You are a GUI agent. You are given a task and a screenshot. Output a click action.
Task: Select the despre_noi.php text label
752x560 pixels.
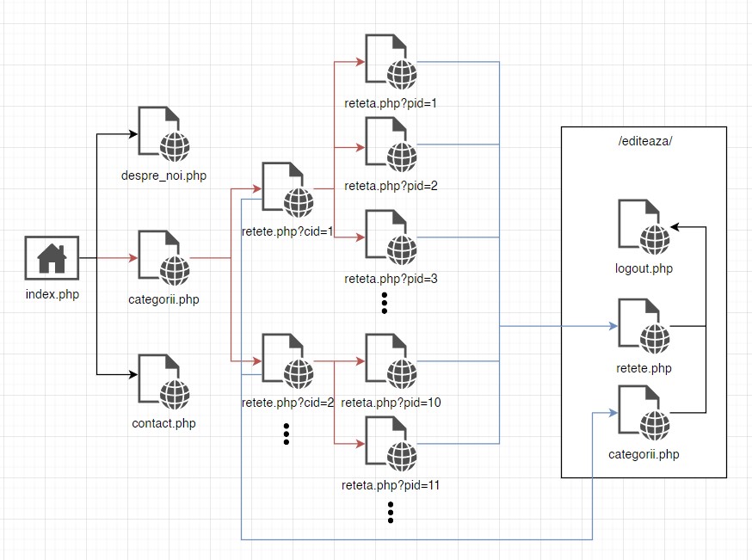point(163,175)
